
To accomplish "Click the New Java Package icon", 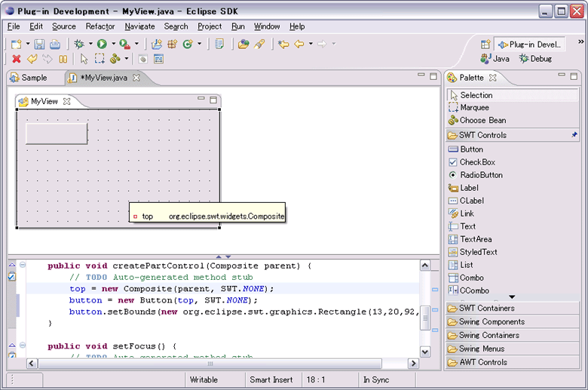I will (x=172, y=44).
